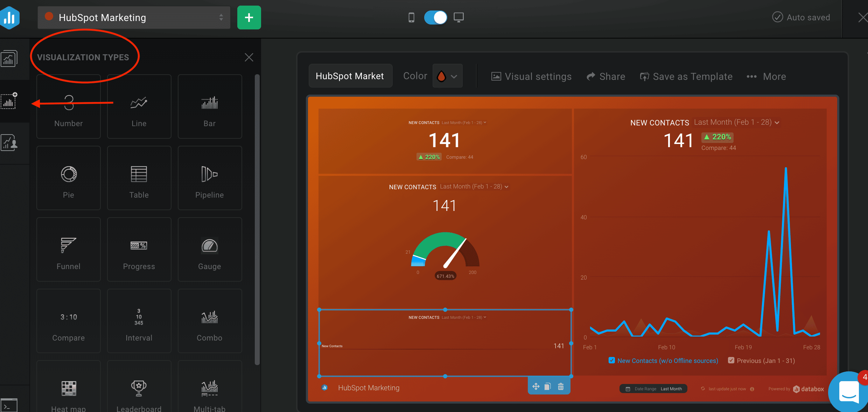The width and height of the screenshot is (868, 412).
Task: Choose the Pie chart visualization
Action: pos(69,178)
